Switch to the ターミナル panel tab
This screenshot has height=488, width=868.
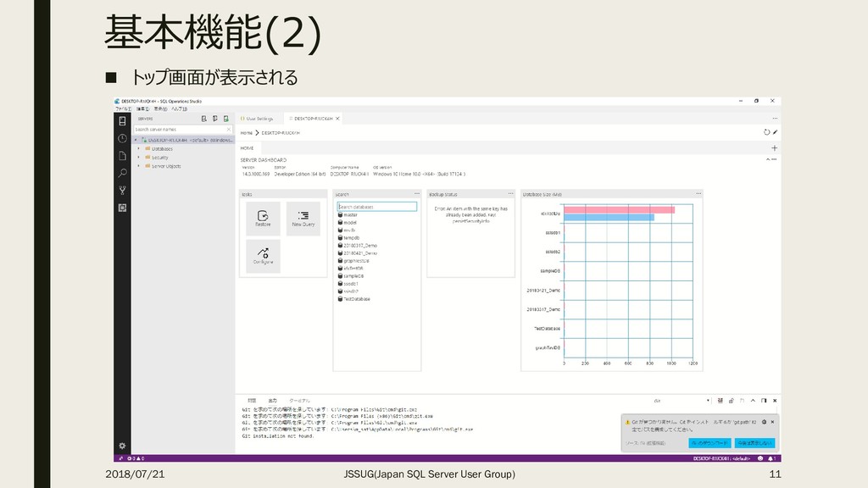(299, 401)
